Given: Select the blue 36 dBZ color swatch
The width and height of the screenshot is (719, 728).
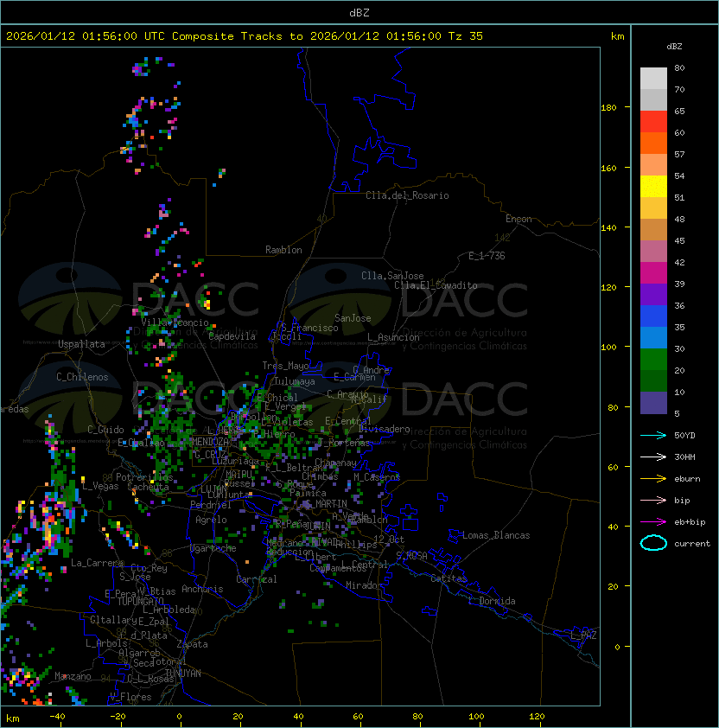Looking at the screenshot, I should coord(653,316).
